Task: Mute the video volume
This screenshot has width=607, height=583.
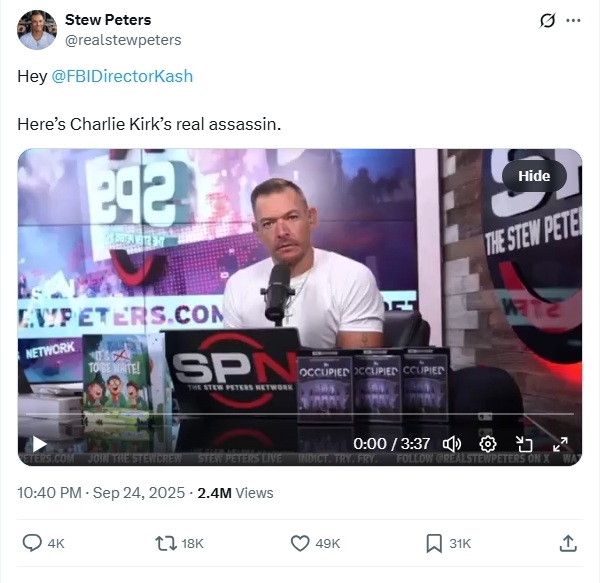Action: tap(451, 444)
